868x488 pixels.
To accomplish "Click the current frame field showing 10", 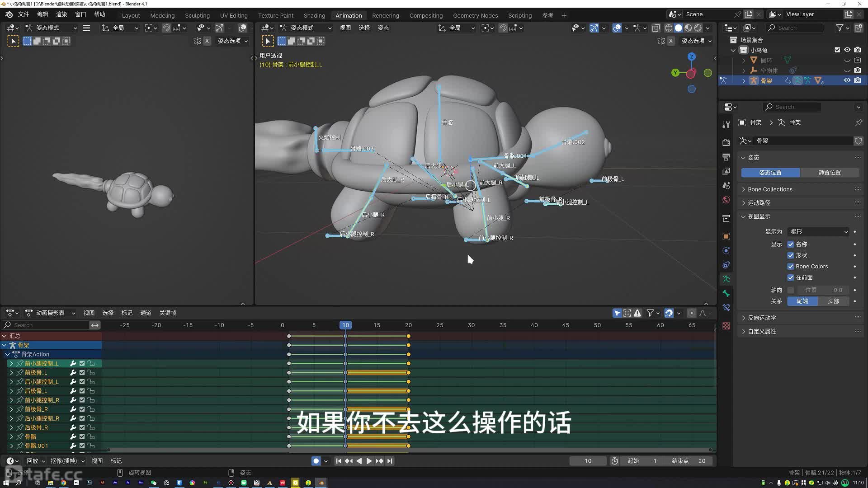I will pos(588,461).
